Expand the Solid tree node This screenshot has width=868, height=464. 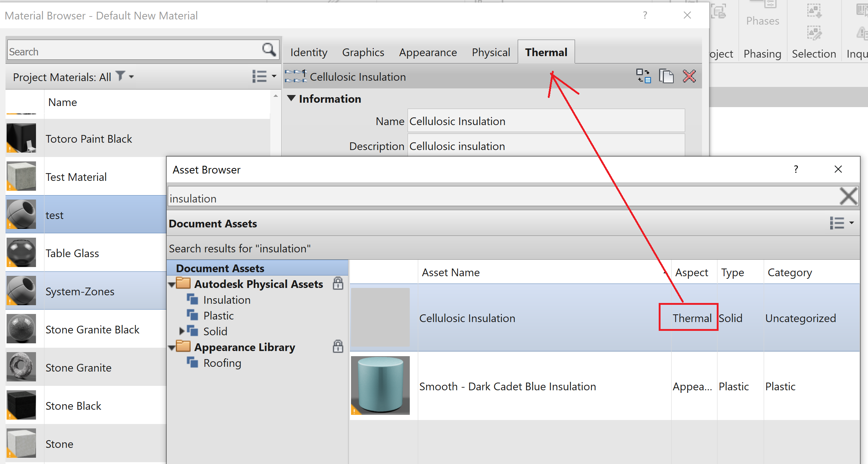pos(182,331)
